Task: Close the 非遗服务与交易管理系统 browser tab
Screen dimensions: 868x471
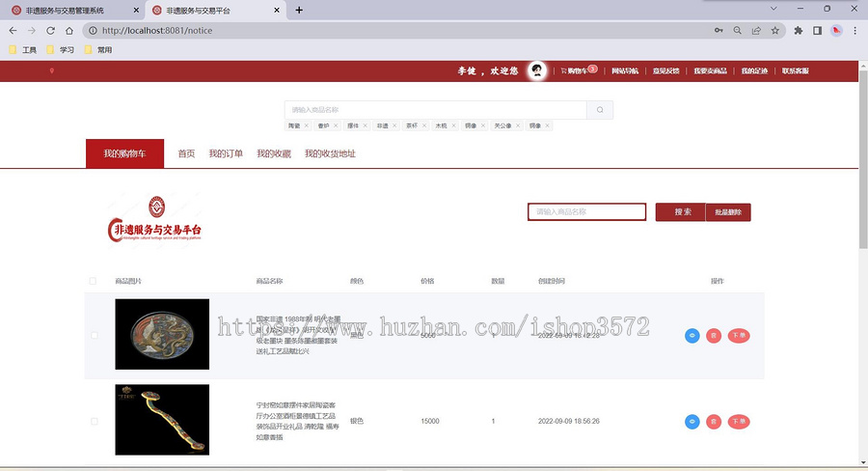Action: [136, 10]
